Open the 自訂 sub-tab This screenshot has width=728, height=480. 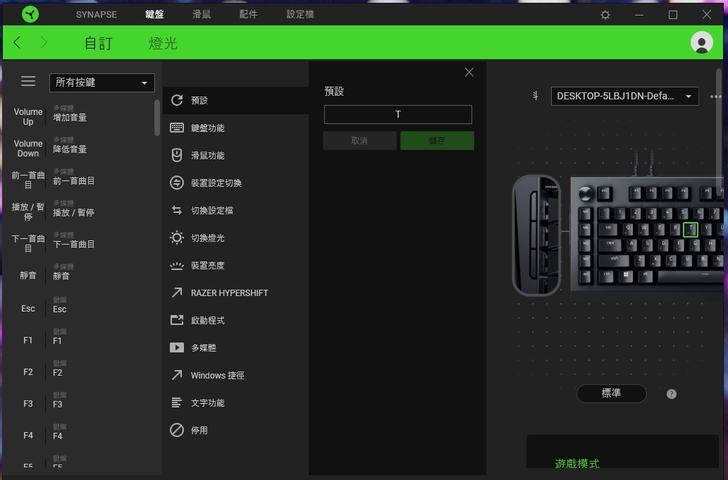click(x=98, y=43)
